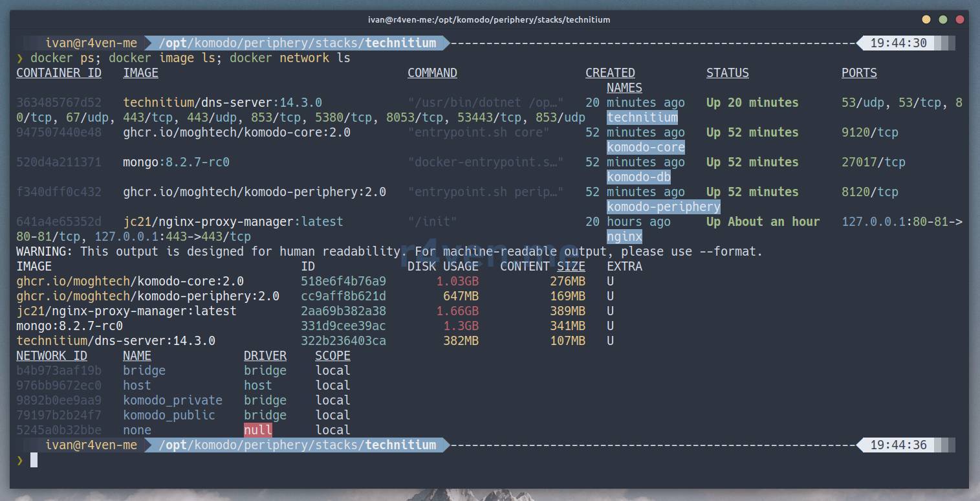Select the highlighted technitium container name

[x=642, y=117]
